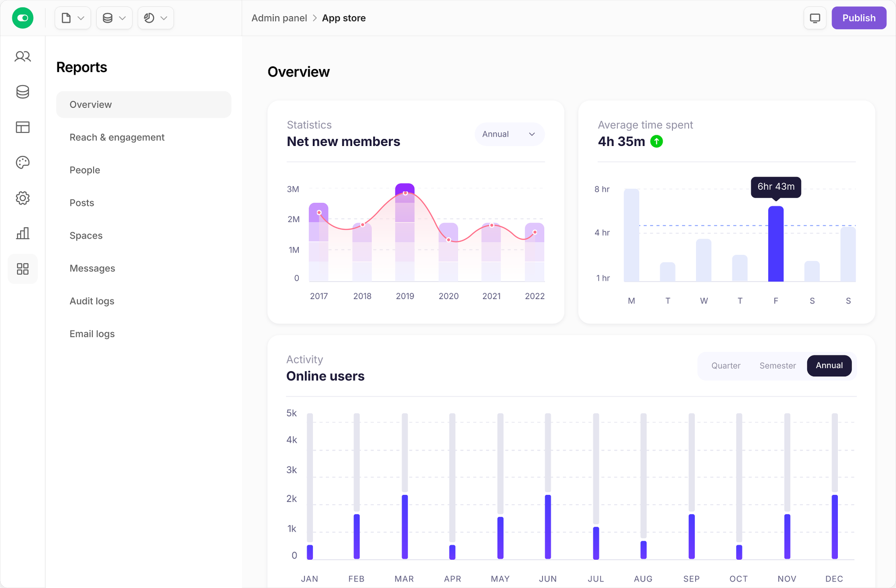Toggle the green switch logo button
The height and width of the screenshot is (588, 896).
(22, 18)
